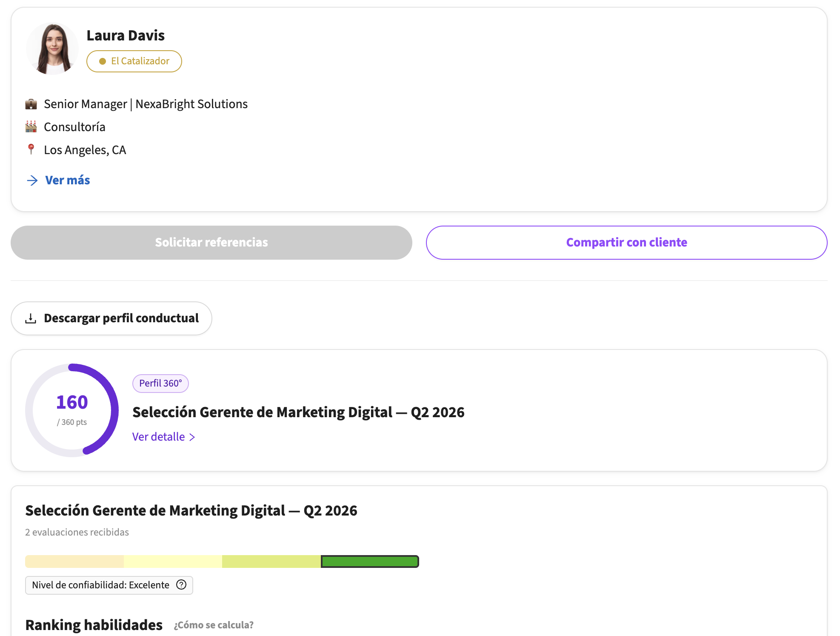
Task: Click the ¿Cómo se calcula? link
Action: coord(214,625)
